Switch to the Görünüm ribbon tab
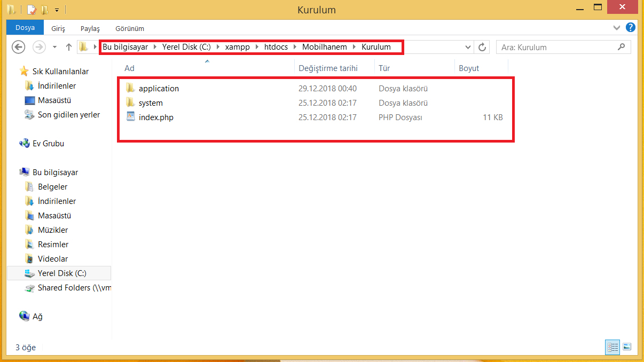 [x=130, y=28]
